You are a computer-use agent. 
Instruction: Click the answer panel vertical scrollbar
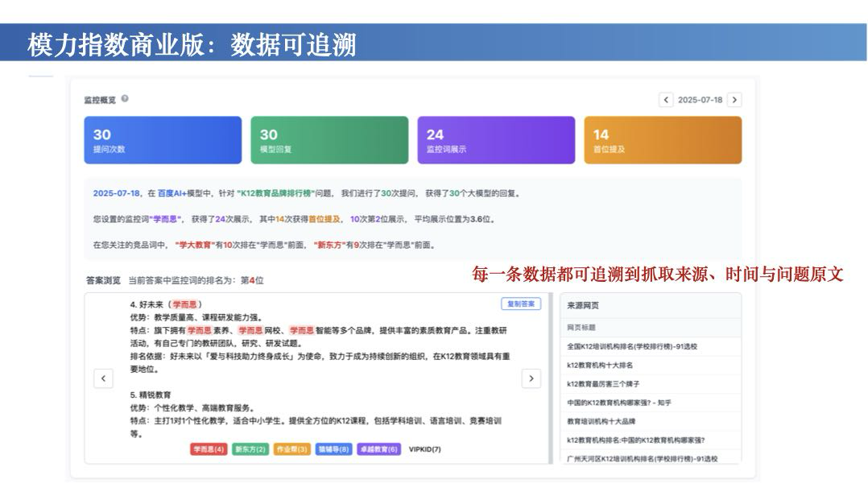pos(551,378)
